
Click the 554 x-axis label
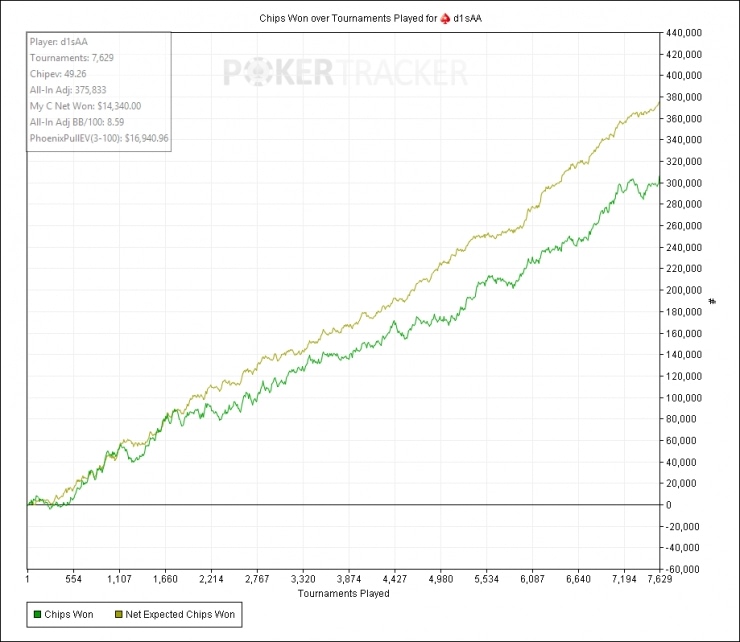(74, 579)
